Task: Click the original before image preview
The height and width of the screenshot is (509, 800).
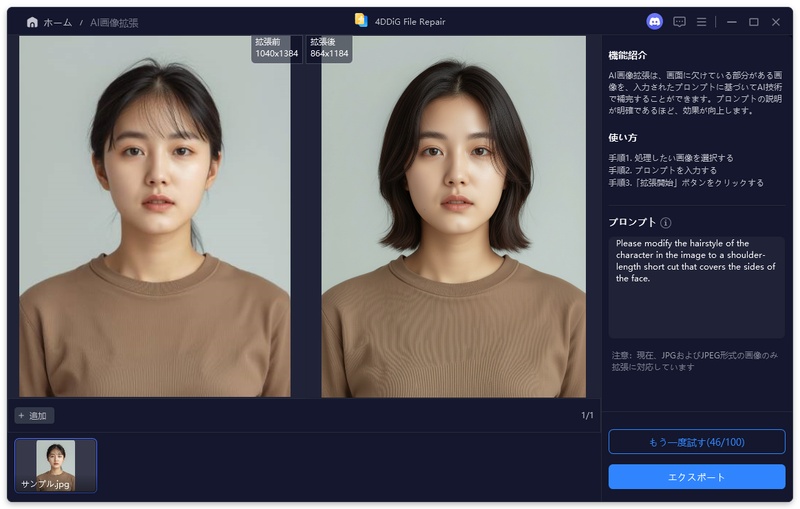Action: point(155,216)
